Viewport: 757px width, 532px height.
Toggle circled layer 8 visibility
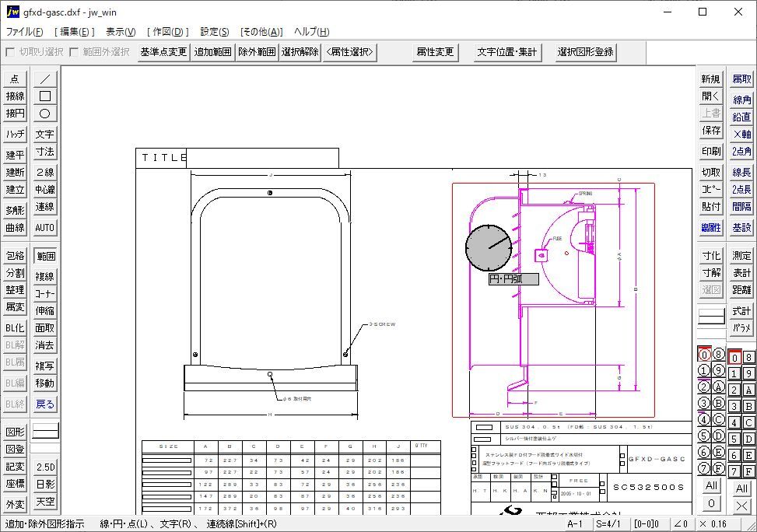[x=718, y=355]
